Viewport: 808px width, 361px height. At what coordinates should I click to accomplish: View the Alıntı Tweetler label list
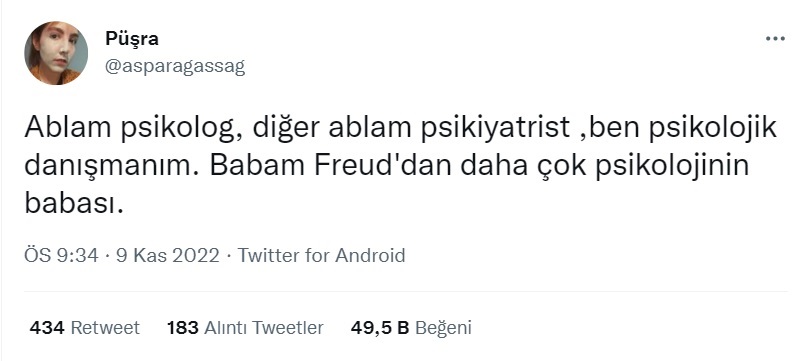pos(264,328)
